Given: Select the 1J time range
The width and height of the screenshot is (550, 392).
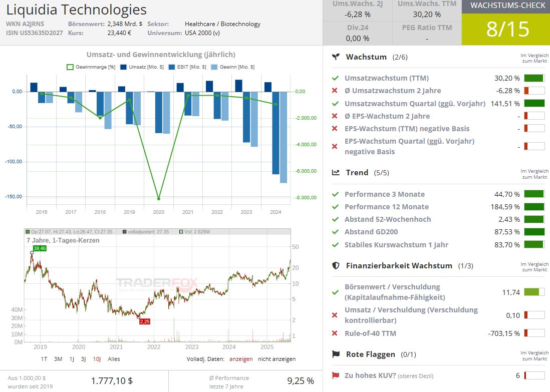Looking at the screenshot, I should 72,359.
